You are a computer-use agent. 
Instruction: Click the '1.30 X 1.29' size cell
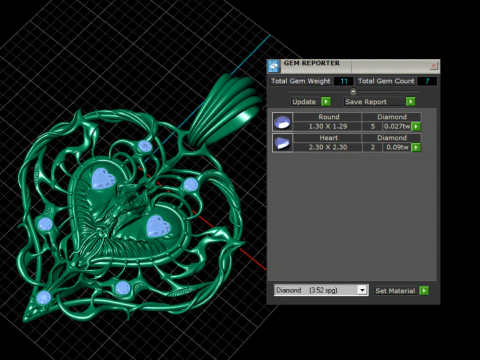pyautogui.click(x=328, y=126)
